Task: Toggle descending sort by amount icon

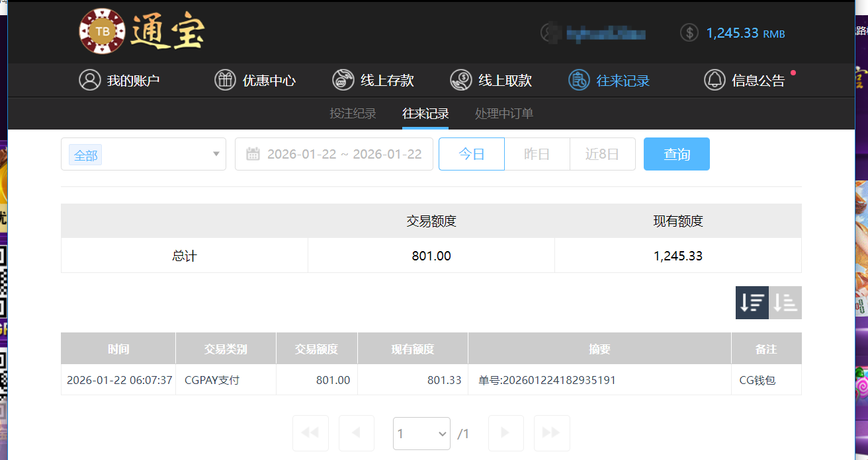Action: click(x=752, y=302)
